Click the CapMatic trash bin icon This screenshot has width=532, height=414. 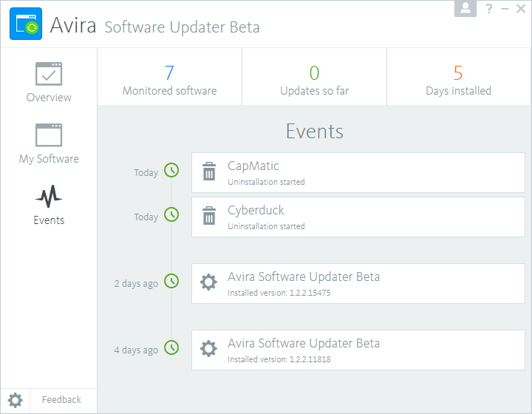[209, 172]
